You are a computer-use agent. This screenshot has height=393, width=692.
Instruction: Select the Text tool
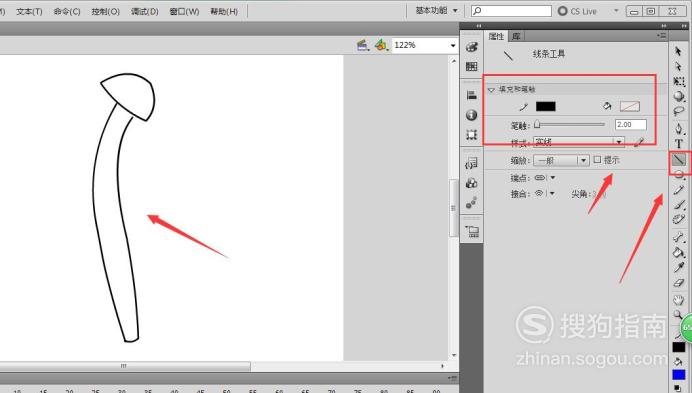coord(679,144)
